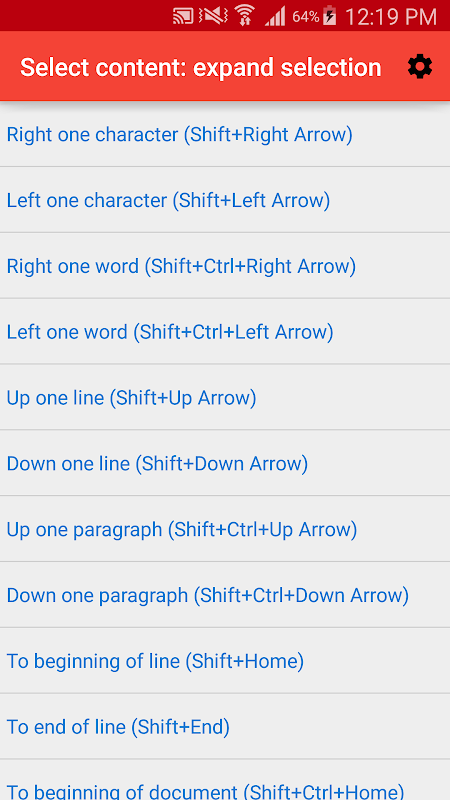Open settings via the gear icon
The height and width of the screenshot is (800, 450).
tap(420, 67)
